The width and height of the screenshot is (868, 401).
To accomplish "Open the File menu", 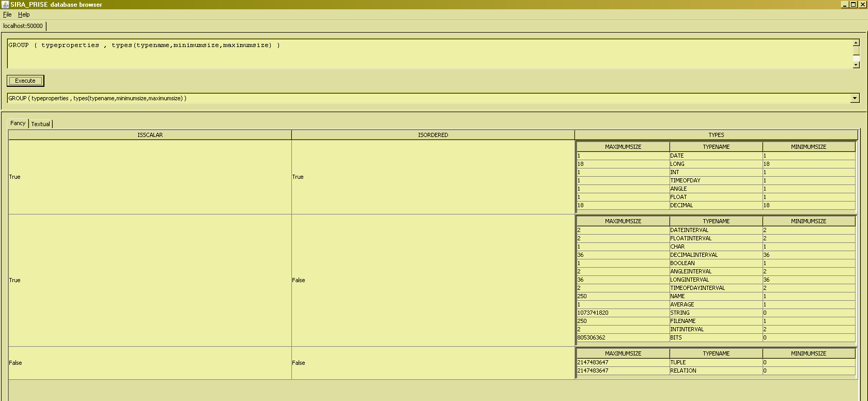I will tap(7, 14).
